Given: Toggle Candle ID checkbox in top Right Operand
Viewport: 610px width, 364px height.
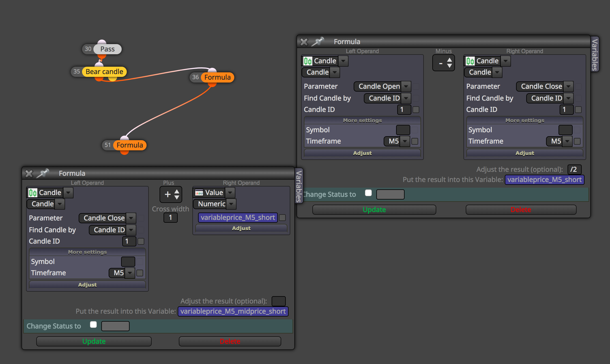Looking at the screenshot, I should [x=578, y=110].
